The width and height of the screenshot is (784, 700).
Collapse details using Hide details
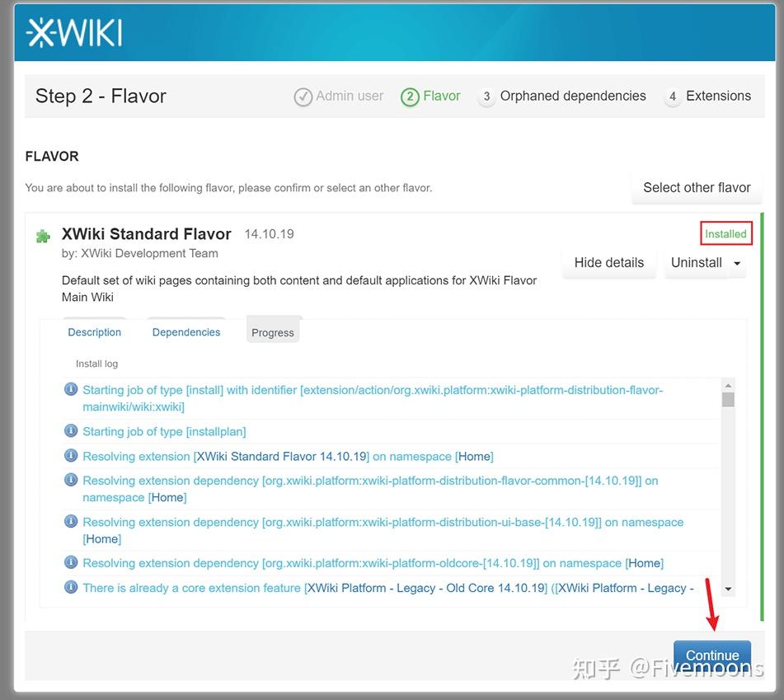608,262
